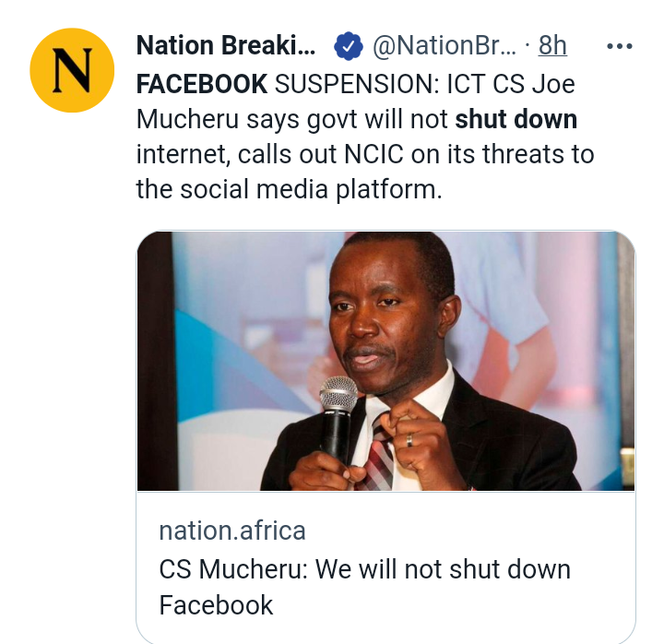This screenshot has height=644, width=664.
Task: Open the article preview photo
Action: (x=385, y=361)
